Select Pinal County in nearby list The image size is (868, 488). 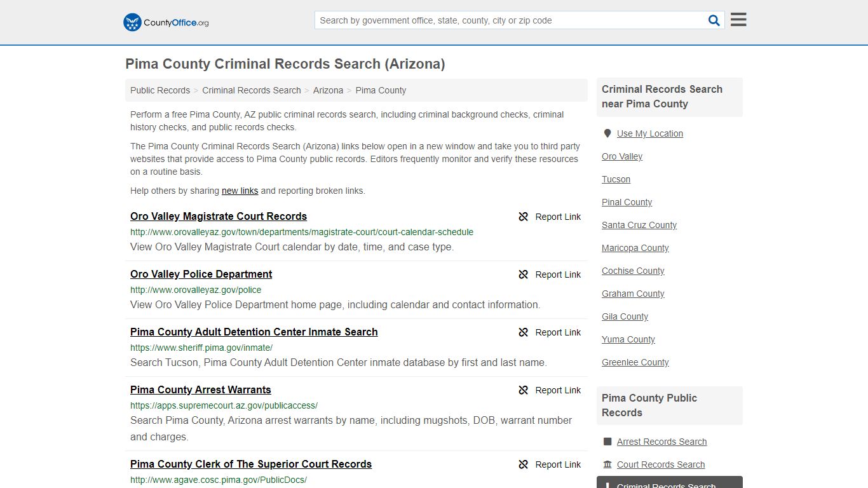627,202
